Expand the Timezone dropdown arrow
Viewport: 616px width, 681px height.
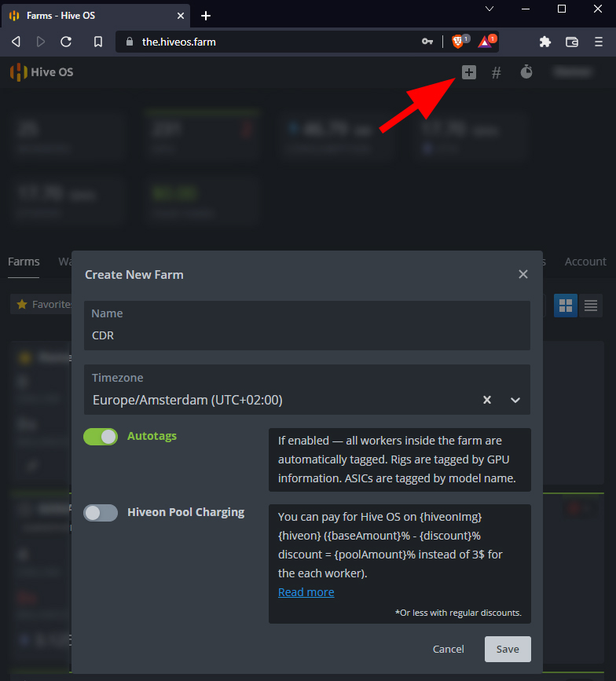click(x=515, y=400)
